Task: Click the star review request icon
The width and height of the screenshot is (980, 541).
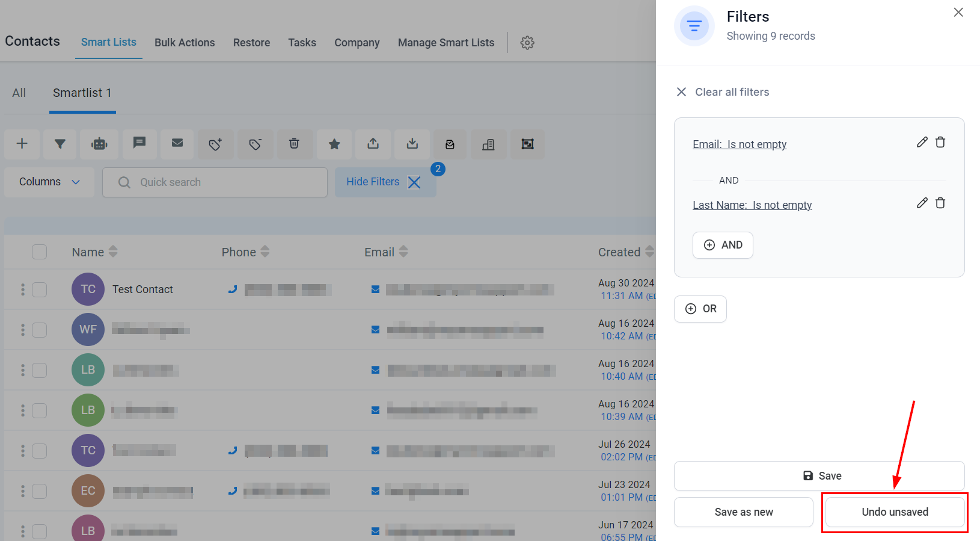Action: (334, 144)
